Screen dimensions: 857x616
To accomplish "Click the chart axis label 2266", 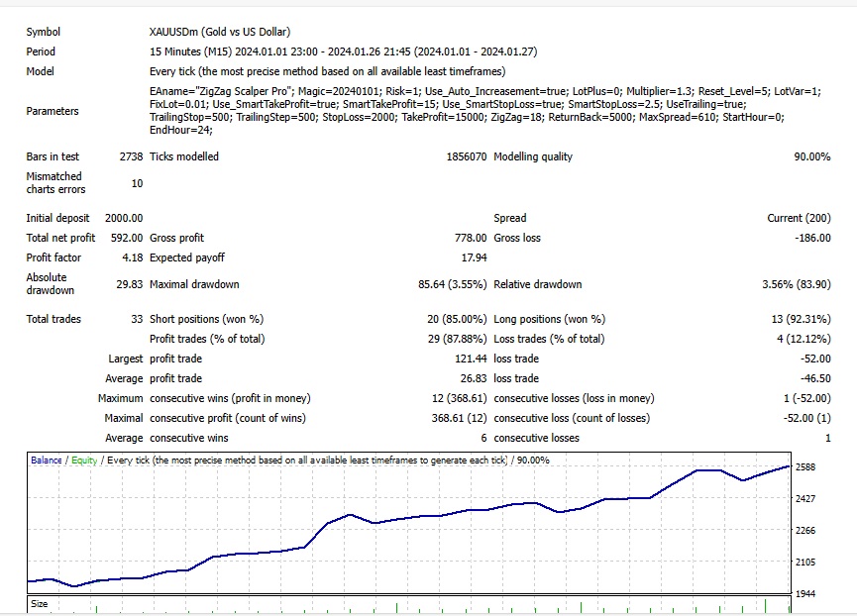I will [x=805, y=531].
